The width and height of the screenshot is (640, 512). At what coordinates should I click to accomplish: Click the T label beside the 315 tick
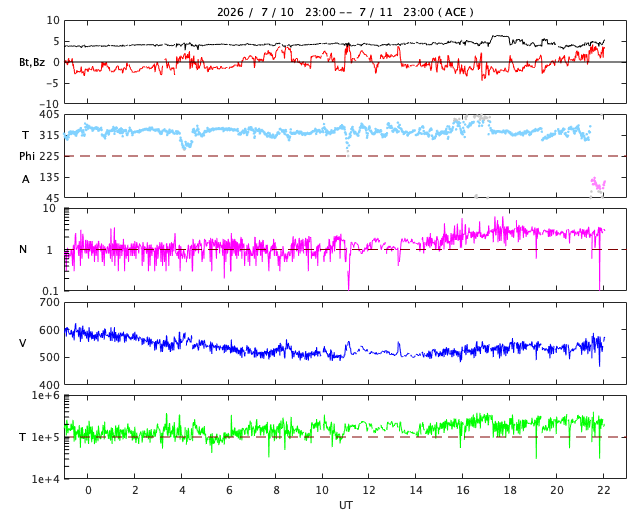[25, 135]
